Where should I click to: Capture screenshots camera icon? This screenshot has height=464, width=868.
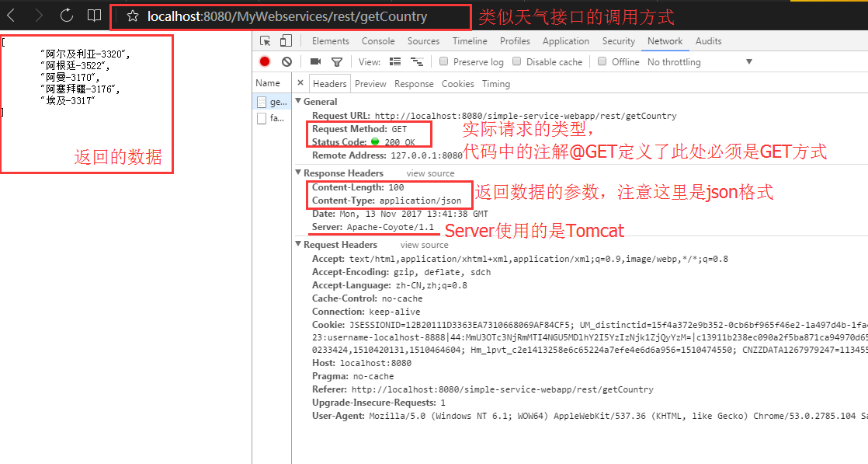click(315, 61)
